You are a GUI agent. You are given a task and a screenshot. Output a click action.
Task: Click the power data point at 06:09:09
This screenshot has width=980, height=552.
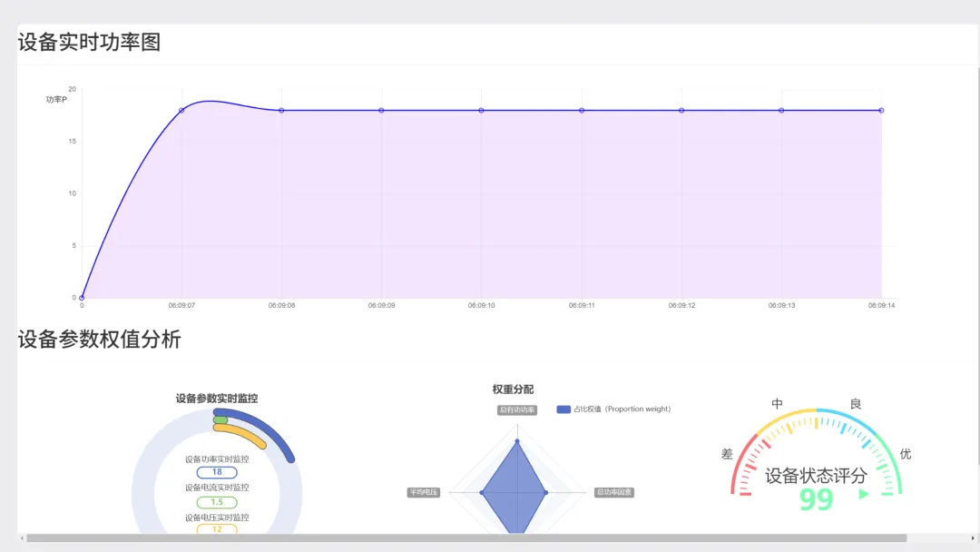pos(381,110)
